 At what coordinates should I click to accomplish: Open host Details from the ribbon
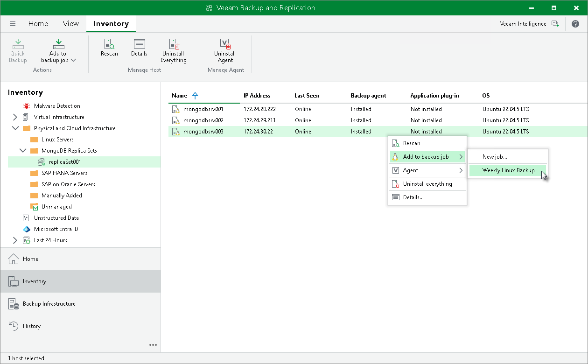(139, 48)
